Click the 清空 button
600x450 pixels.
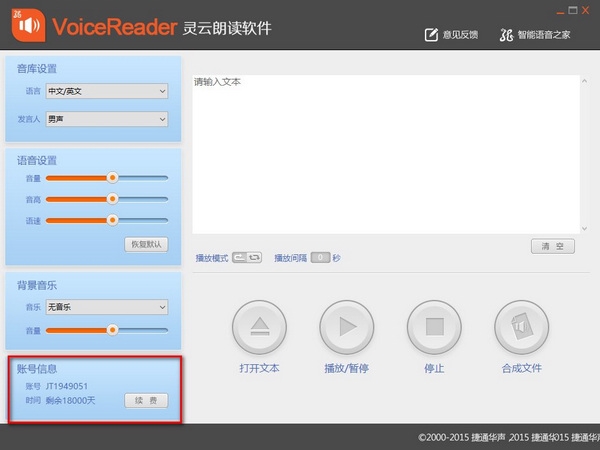(x=553, y=246)
